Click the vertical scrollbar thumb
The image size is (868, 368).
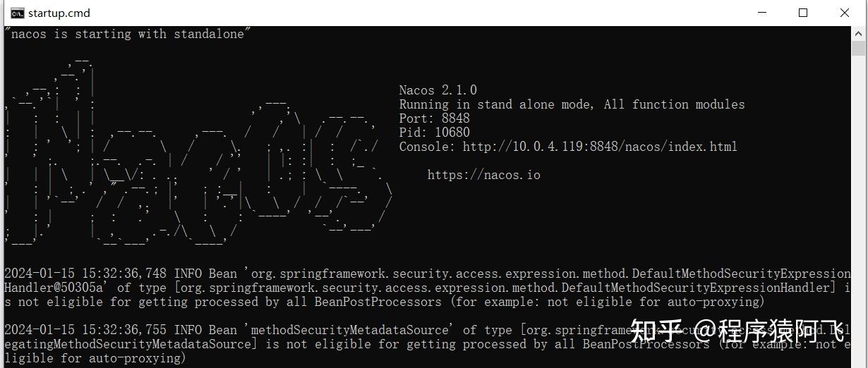(x=858, y=48)
